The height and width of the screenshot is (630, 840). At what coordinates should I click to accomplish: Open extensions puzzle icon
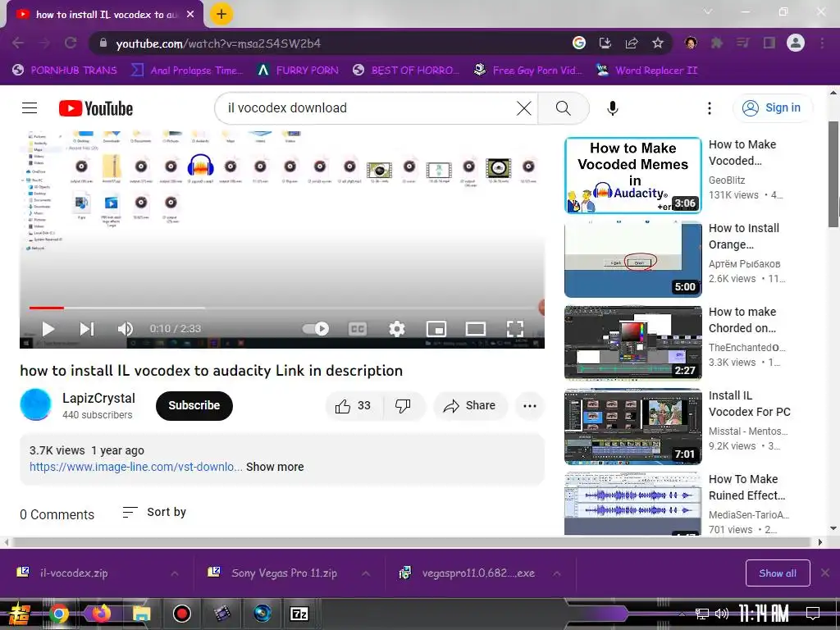717,43
